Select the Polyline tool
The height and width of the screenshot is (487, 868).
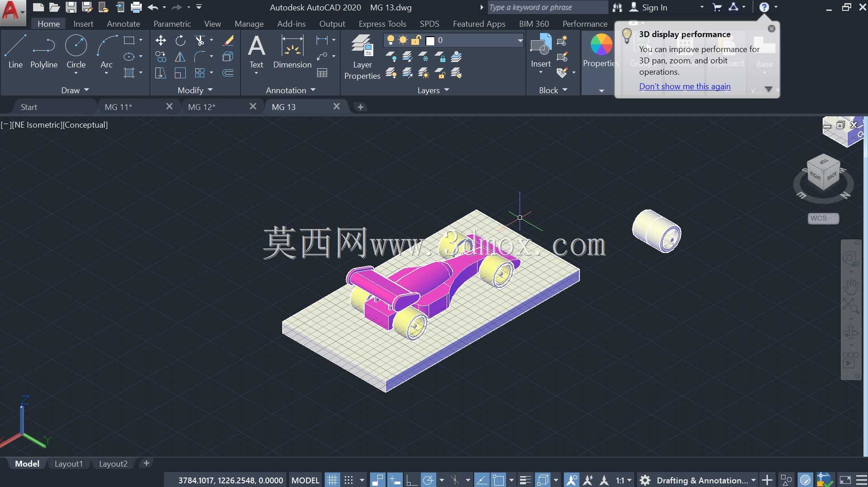44,52
